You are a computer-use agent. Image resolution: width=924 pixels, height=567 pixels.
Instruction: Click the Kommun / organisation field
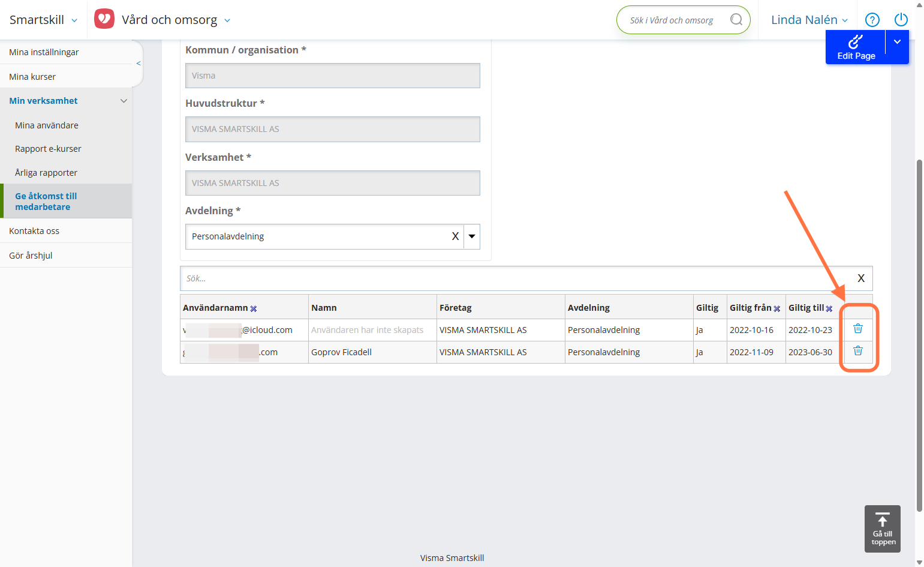point(333,76)
